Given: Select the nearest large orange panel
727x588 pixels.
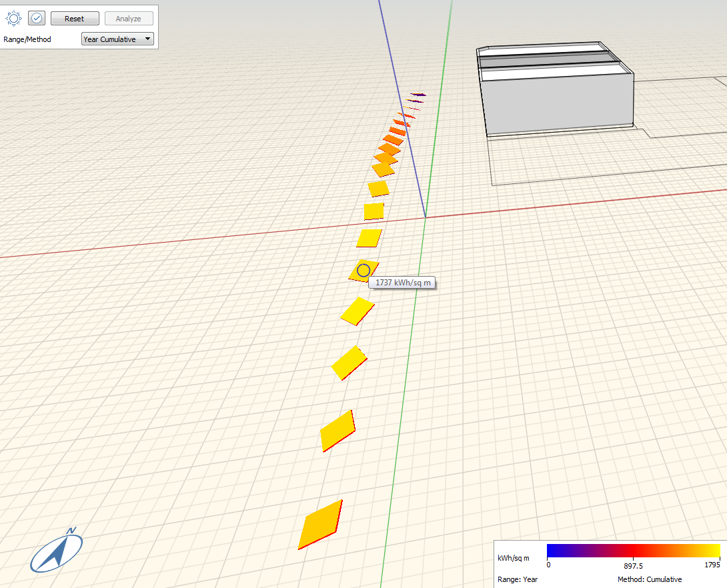Looking at the screenshot, I should point(320,525).
